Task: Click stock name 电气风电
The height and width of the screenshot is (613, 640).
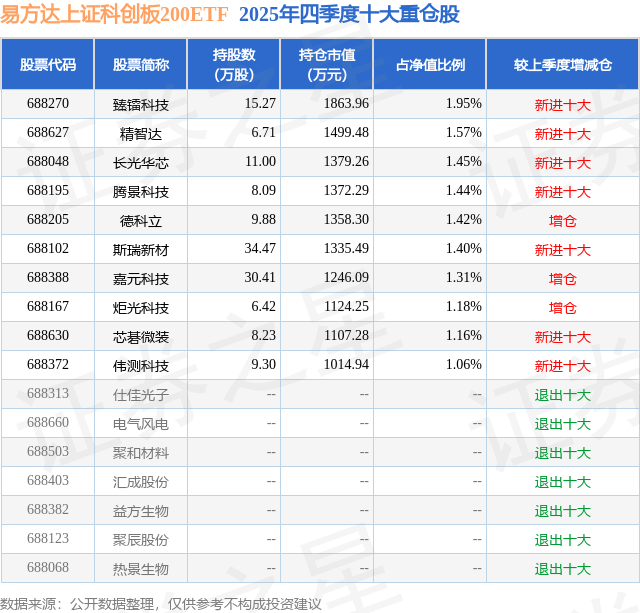Action: pyautogui.click(x=141, y=424)
